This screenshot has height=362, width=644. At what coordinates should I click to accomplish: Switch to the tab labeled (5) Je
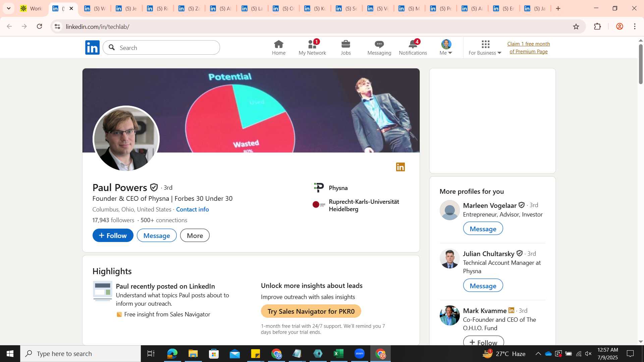pyautogui.click(x=126, y=8)
